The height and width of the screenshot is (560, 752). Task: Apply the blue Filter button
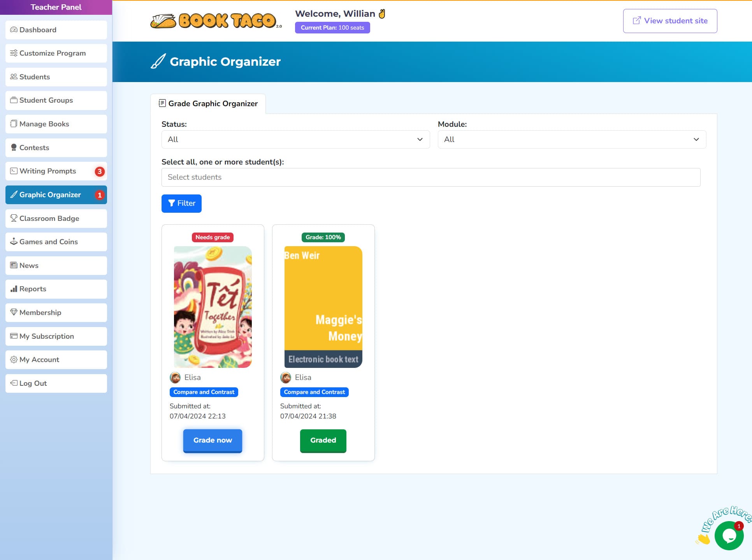point(181,203)
